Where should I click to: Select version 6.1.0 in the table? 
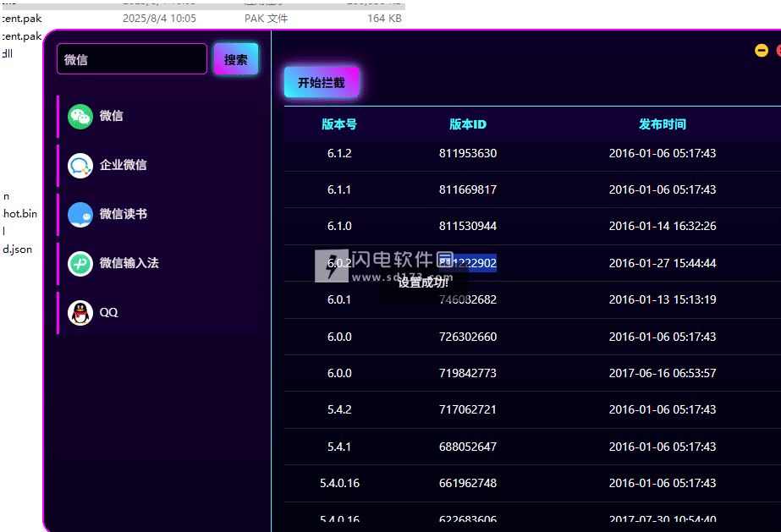click(x=339, y=226)
